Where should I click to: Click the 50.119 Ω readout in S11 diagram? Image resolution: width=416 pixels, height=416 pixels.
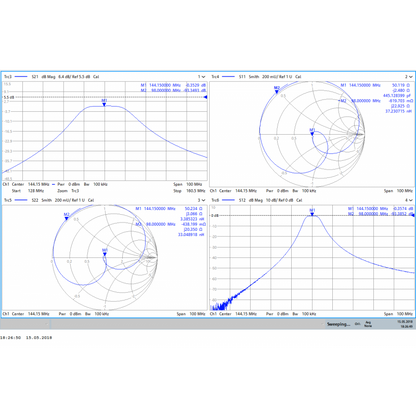point(401,85)
